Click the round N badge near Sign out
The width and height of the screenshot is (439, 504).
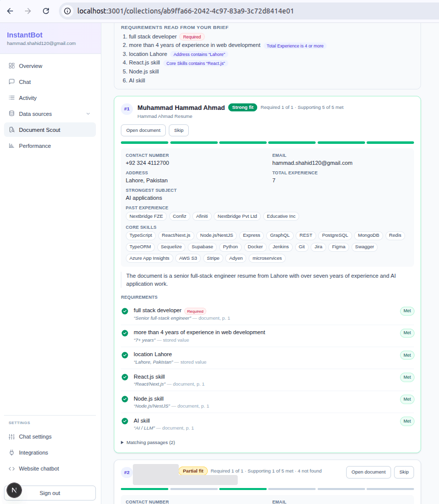click(x=14, y=490)
